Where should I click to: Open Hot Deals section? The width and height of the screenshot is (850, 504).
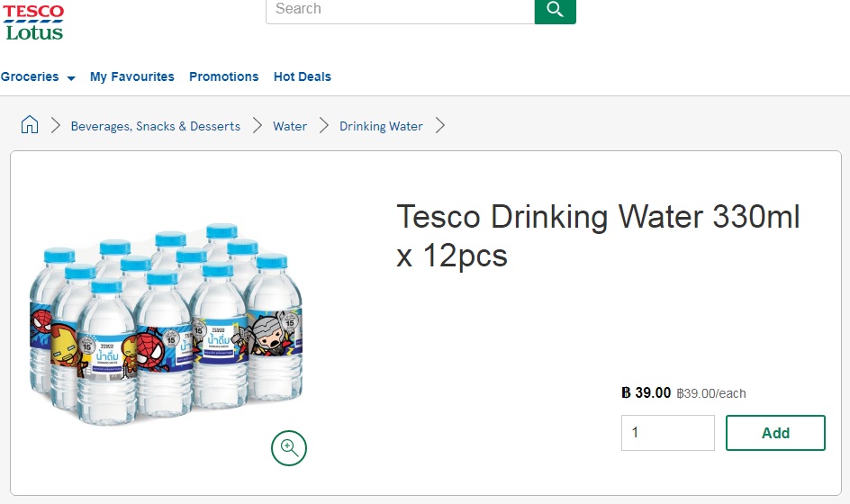[302, 77]
